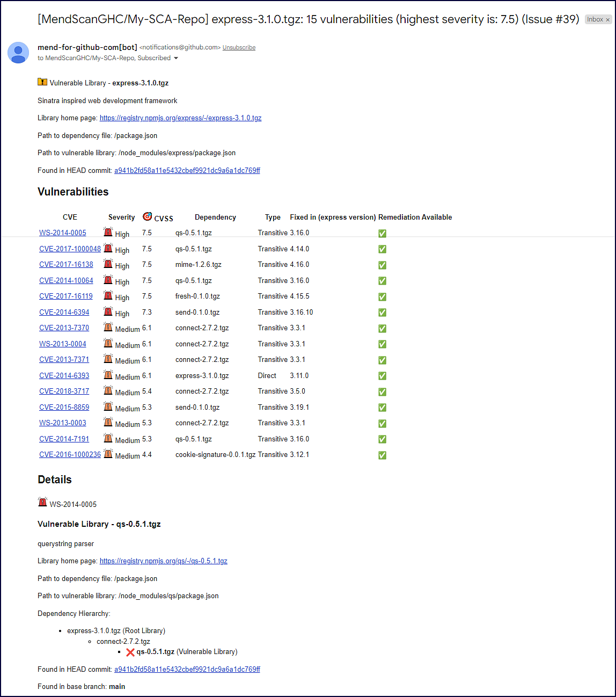Click remediation checkmark for WS-2014-0005
This screenshot has height=697, width=616.
(x=382, y=233)
